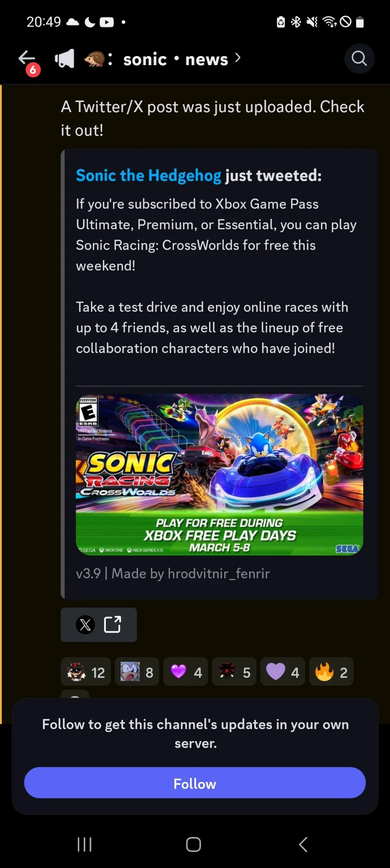
Task: Tap the back arrow with notification badge
Action: [x=28, y=60]
